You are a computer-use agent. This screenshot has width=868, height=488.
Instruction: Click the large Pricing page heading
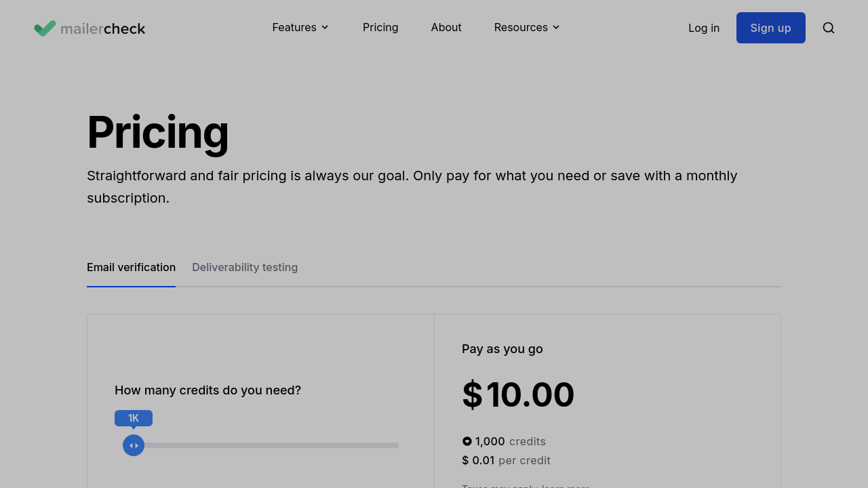[158, 132]
